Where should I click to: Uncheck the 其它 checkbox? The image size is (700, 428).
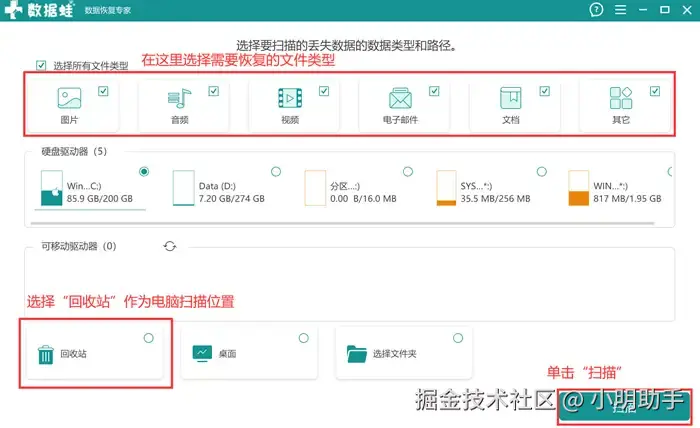click(x=655, y=91)
